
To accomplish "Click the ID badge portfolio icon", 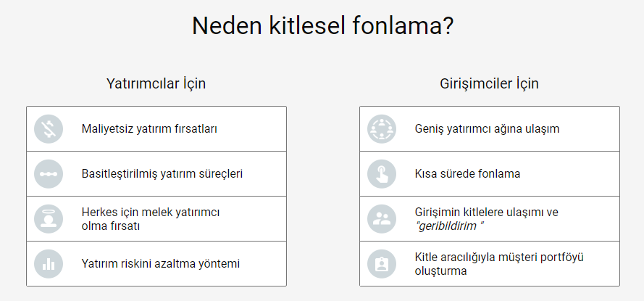I will click(x=382, y=264).
